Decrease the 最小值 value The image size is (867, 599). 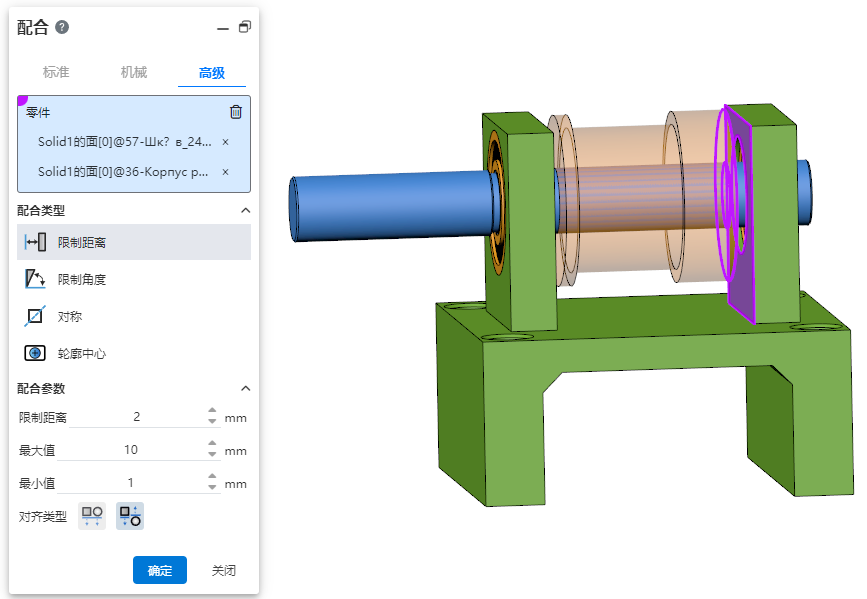tap(212, 487)
